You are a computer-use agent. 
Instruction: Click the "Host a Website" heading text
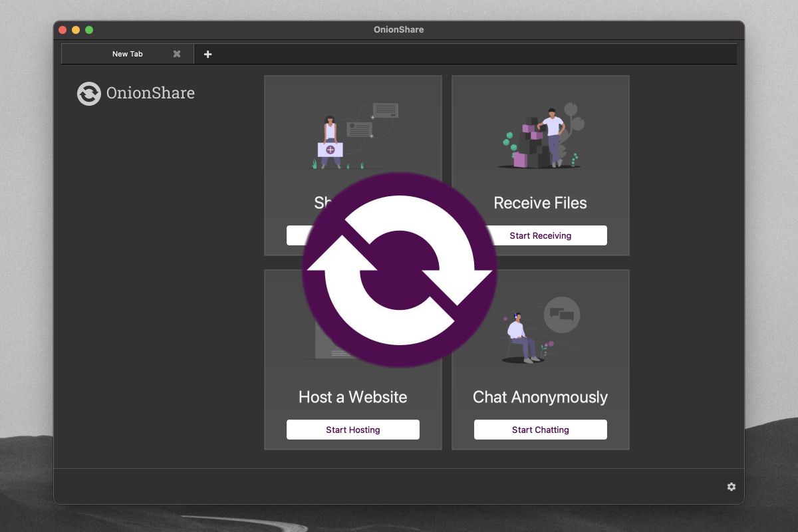353,397
